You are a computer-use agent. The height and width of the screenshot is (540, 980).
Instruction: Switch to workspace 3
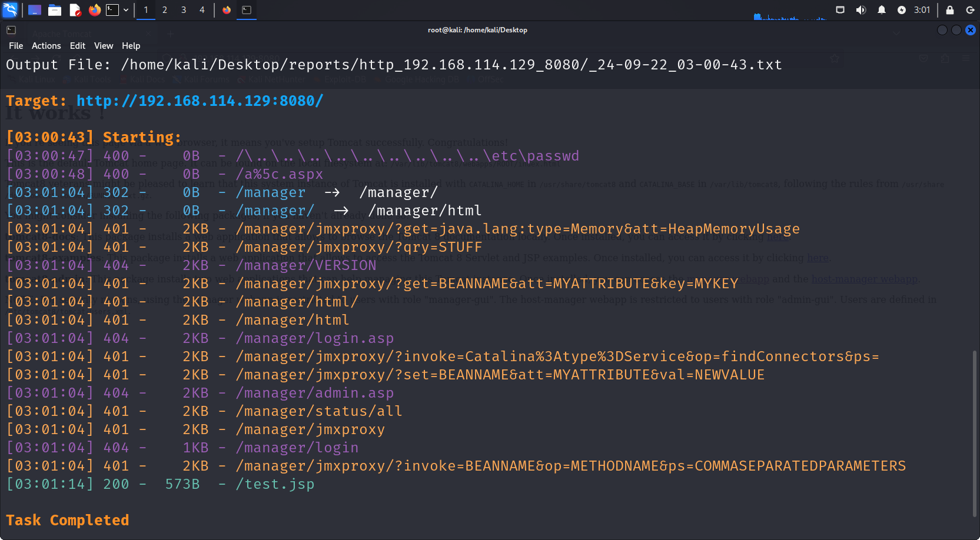coord(183,10)
